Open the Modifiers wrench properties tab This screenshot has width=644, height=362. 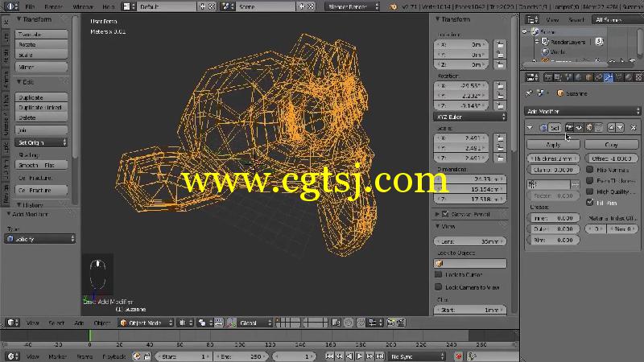pos(609,77)
